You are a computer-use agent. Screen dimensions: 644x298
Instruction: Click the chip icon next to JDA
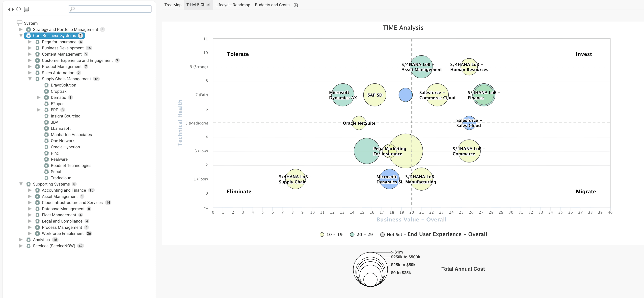point(46,122)
